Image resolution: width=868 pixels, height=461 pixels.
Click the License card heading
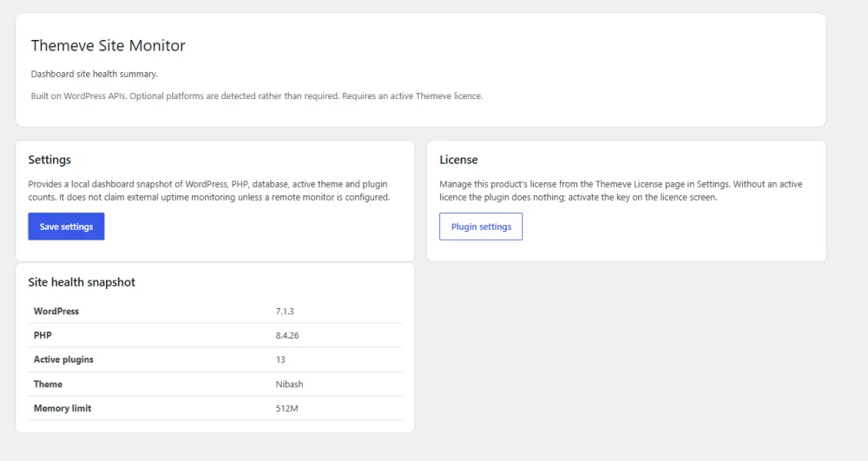pyautogui.click(x=458, y=160)
